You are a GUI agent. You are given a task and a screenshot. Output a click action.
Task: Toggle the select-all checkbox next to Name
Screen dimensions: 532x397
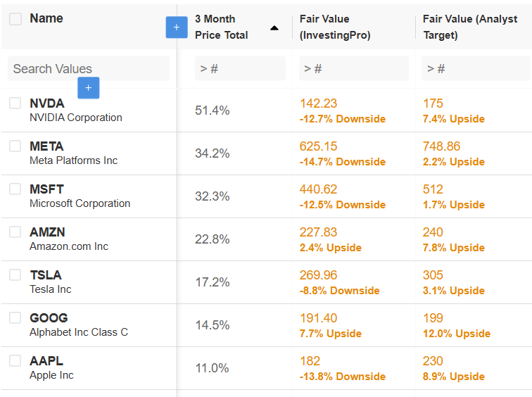(x=15, y=19)
